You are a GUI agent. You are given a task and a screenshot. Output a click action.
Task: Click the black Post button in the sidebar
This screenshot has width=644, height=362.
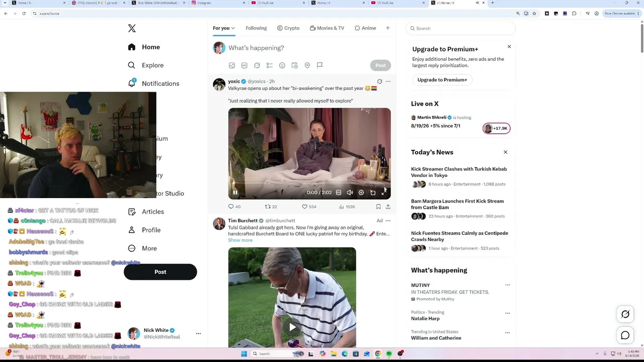pos(160,272)
